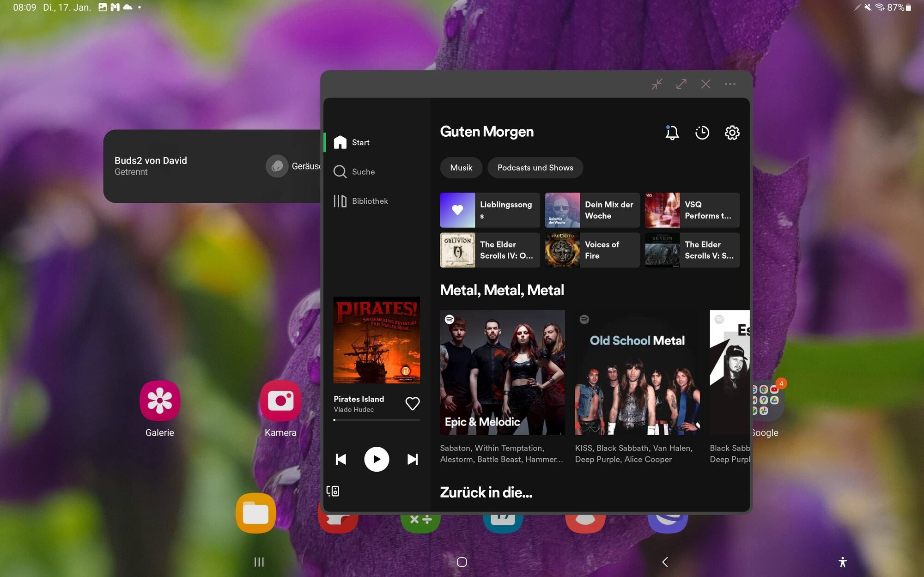Seek in the Pirates Island progress bar

point(377,420)
